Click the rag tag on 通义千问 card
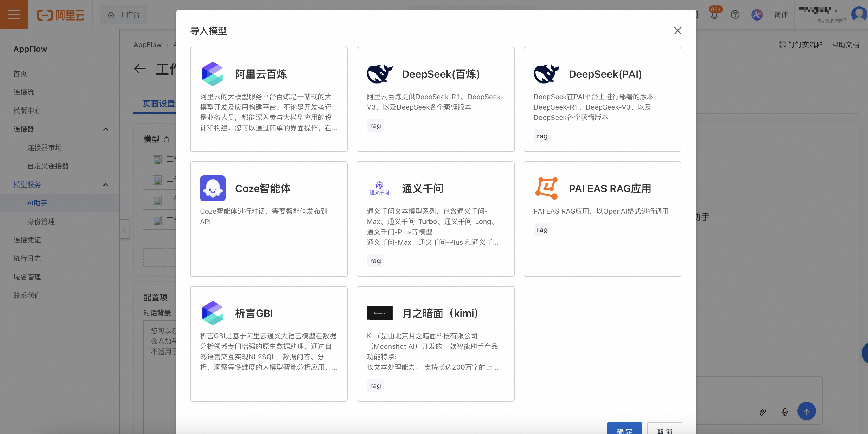The image size is (868, 434). tap(375, 261)
